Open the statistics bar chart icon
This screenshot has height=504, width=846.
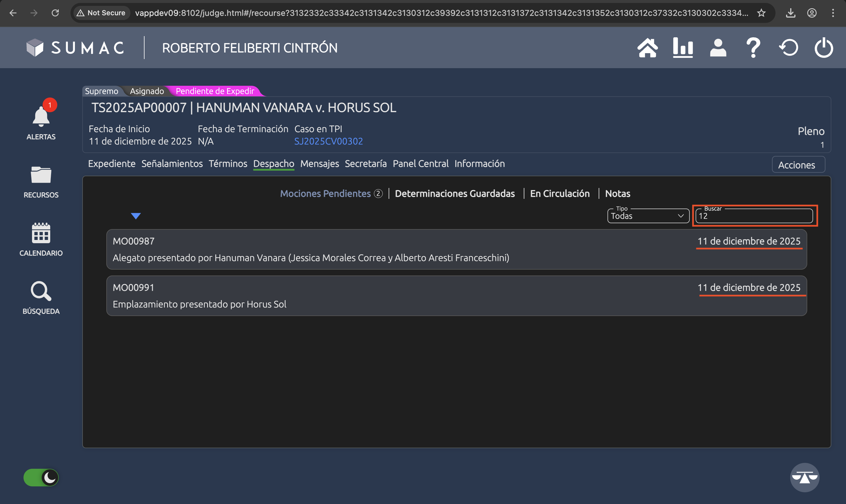pos(683,48)
